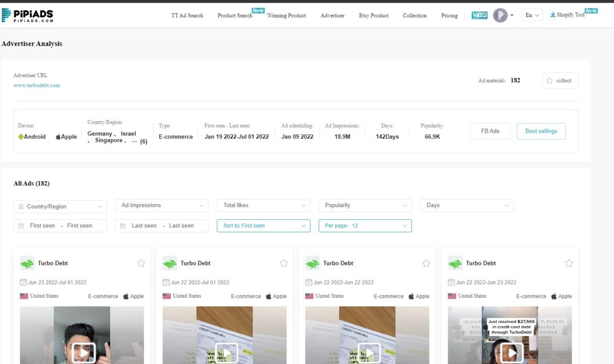Screen dimensions: 614x364
Task: Click Turbo Debt logo on the Jun 22-Jul 01 card
Action: click(x=170, y=263)
